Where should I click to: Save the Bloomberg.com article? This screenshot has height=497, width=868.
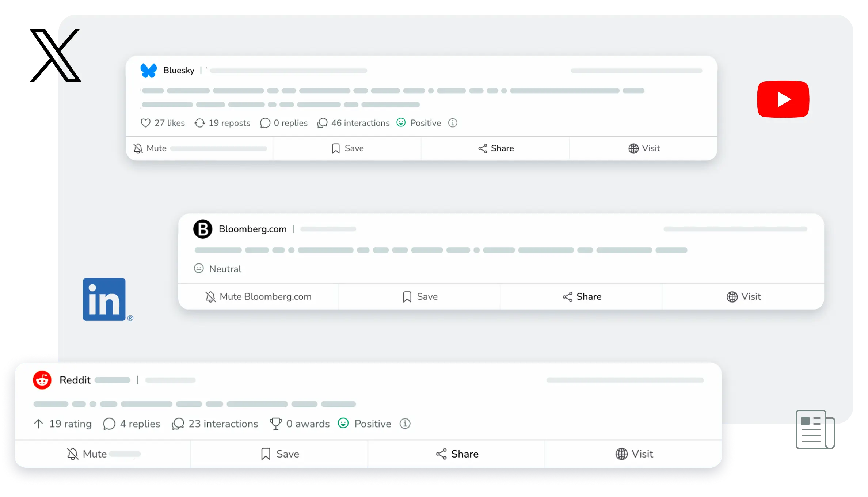point(420,297)
